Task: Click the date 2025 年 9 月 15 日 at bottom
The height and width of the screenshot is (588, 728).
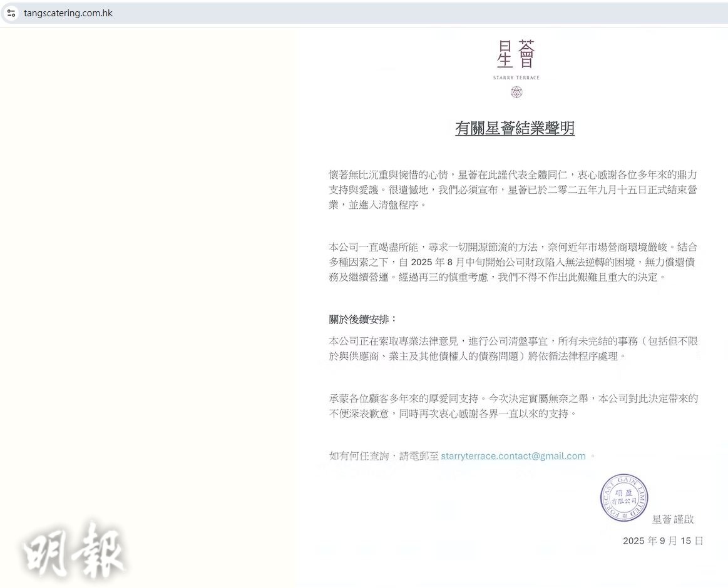Action: (x=662, y=540)
